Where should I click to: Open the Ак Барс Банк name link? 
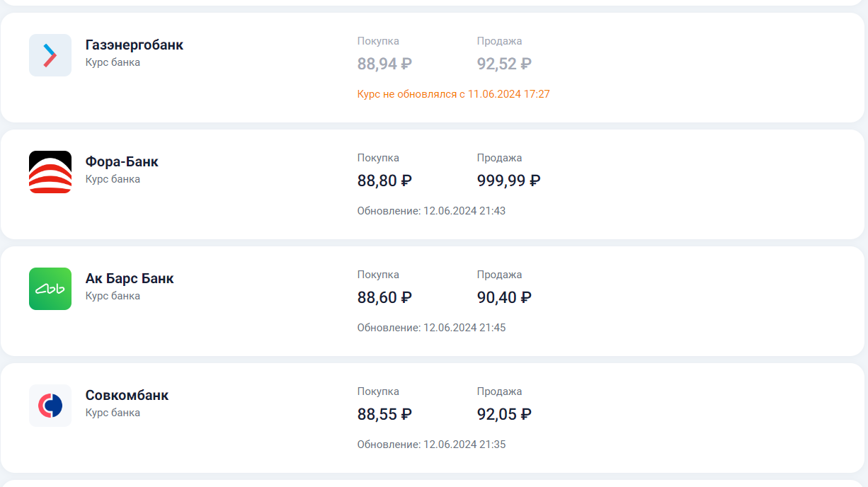130,279
